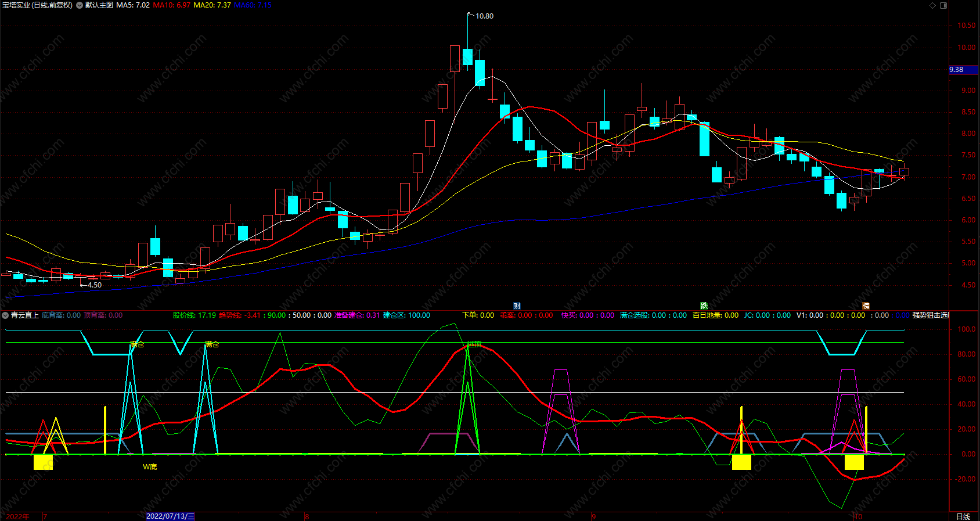Click the 2022年 year label on timeline
980x521 pixels.
(17, 516)
